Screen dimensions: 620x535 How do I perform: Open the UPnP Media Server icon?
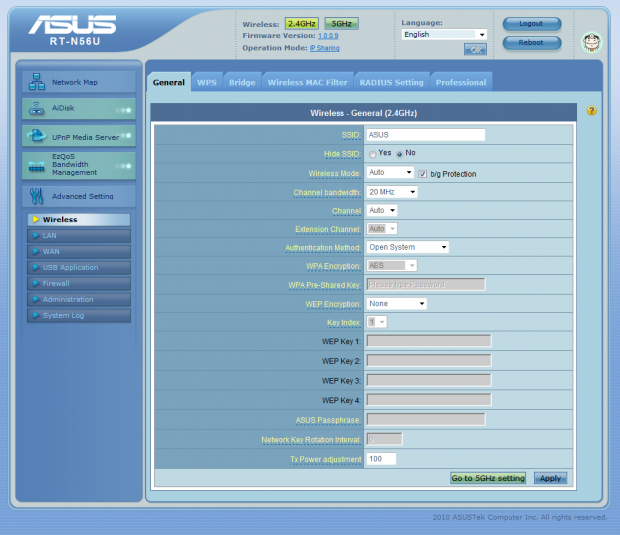coord(36,136)
